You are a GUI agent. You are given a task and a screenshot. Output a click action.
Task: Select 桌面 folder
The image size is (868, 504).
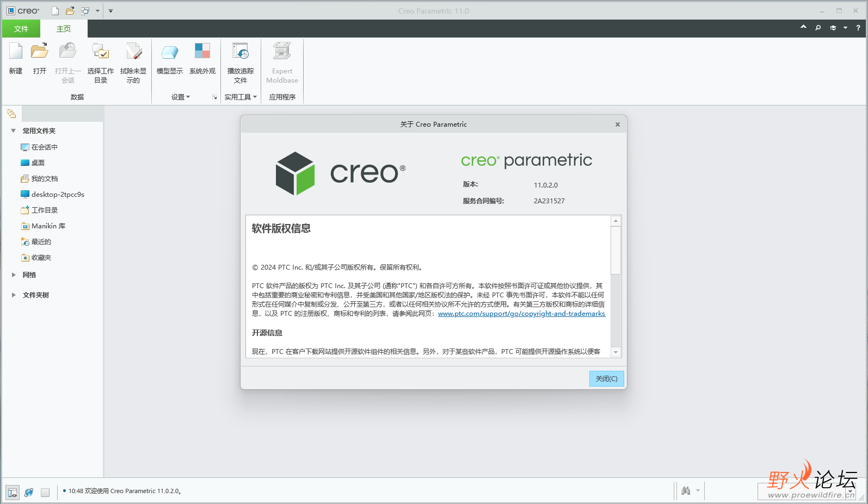coord(33,163)
